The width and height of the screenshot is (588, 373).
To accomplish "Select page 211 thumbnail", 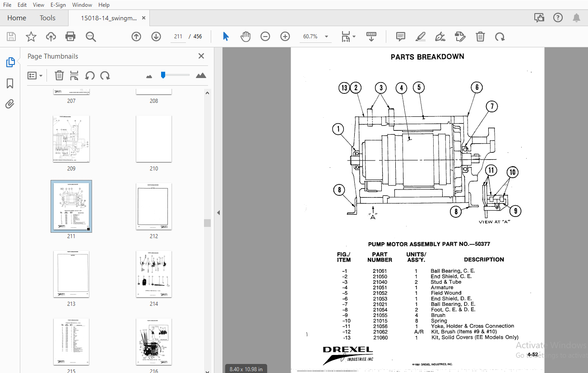I will 71,207.
